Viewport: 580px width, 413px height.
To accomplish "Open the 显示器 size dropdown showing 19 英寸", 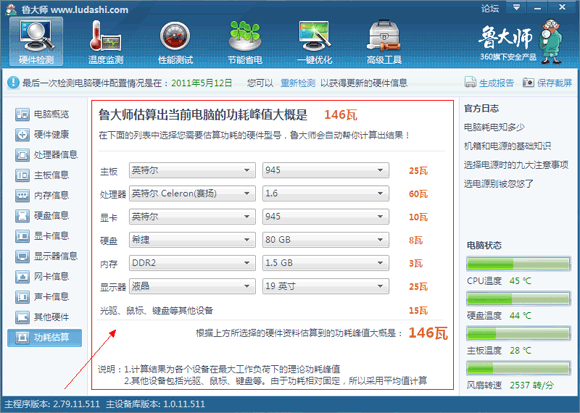I will (x=326, y=286).
